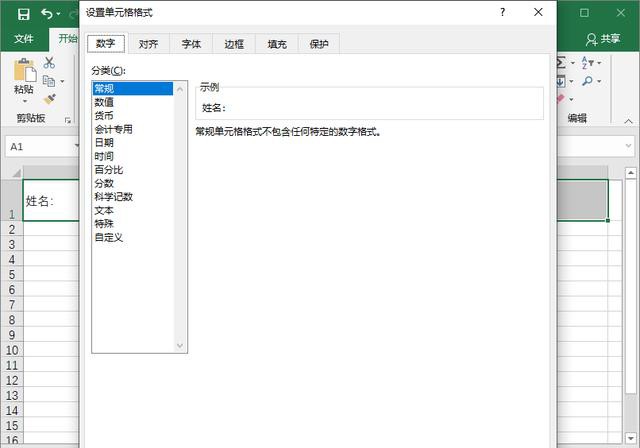The image size is (640, 448).
Task: Open the Copy dropdown arrow
Action: (62, 82)
